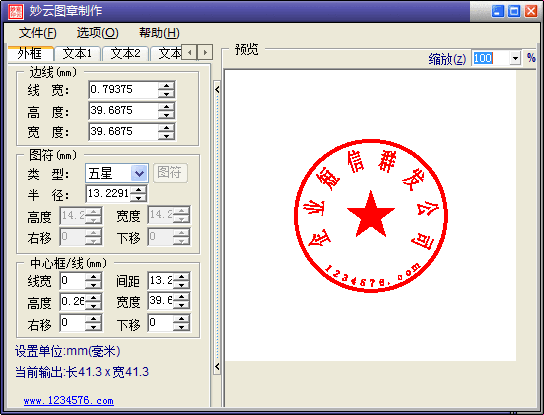Click the 妙云图章制作 app icon in title bar
Image resolution: width=544 pixels, height=415 pixels.
(16, 11)
